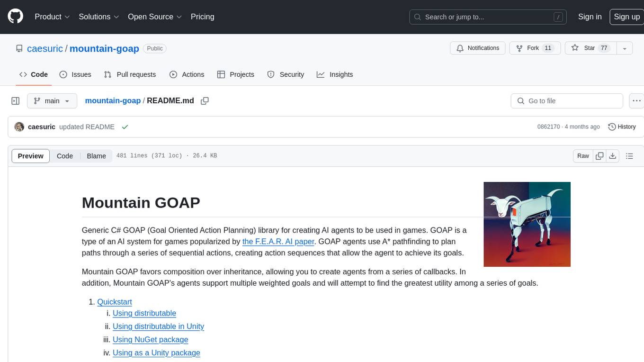Click the Sign up button
644x362 pixels.
[626, 17]
